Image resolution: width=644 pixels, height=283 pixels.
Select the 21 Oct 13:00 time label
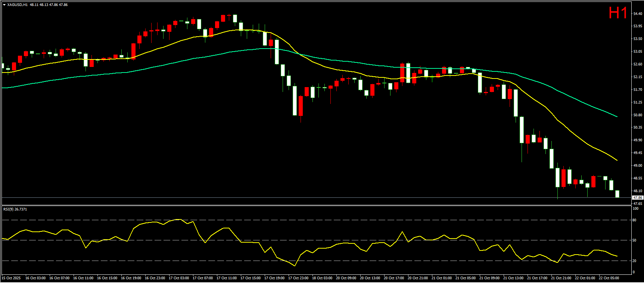pos(513,278)
